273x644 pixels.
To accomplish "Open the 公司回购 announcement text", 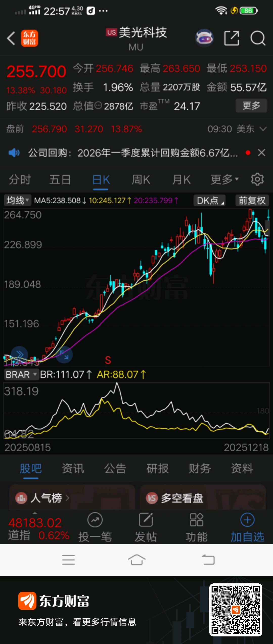I will click(133, 153).
